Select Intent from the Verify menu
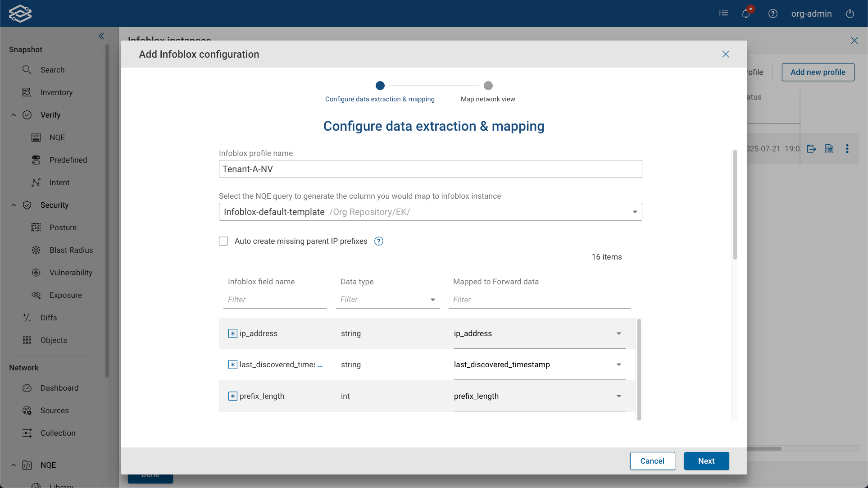Image resolution: width=868 pixels, height=488 pixels. coord(59,182)
